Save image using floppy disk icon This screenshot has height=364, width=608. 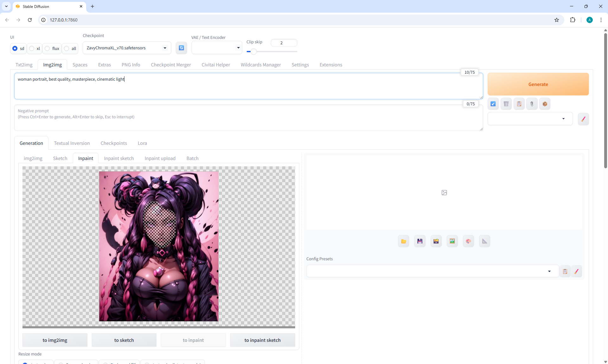(x=420, y=241)
